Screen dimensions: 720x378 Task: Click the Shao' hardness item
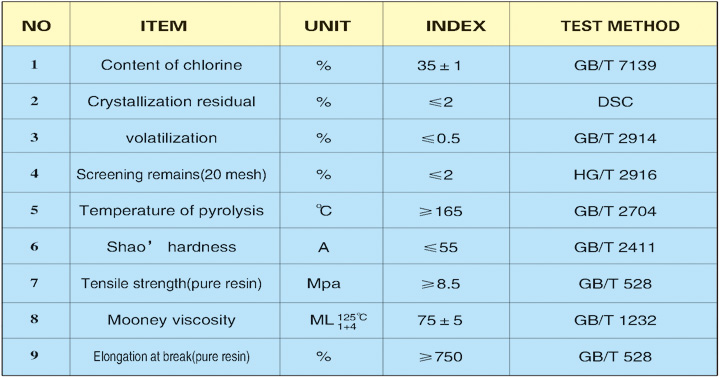pyautogui.click(x=171, y=247)
